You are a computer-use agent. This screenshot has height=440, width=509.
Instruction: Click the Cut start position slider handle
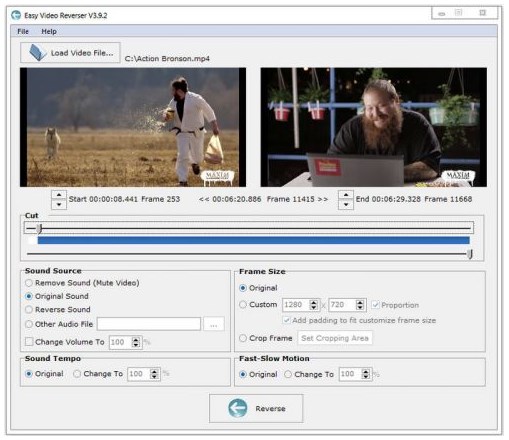pyautogui.click(x=39, y=229)
